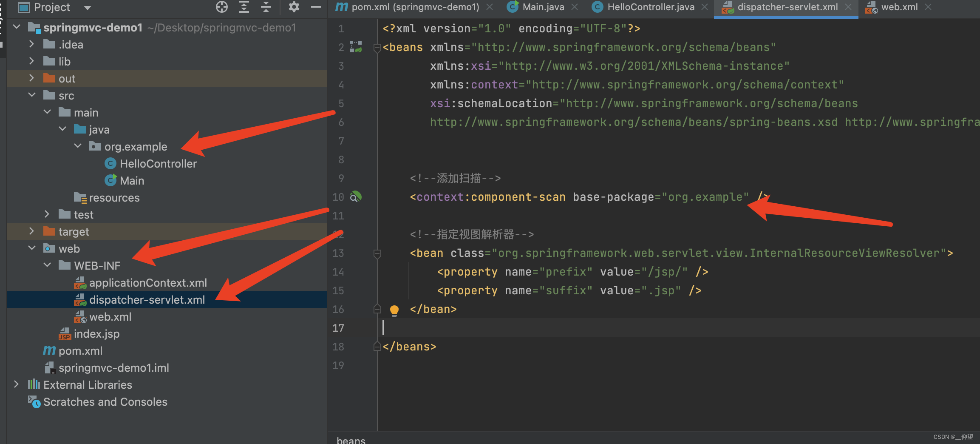The image size is (980, 444).
Task: Click the yellow lightbulb intention icon
Action: (x=394, y=310)
